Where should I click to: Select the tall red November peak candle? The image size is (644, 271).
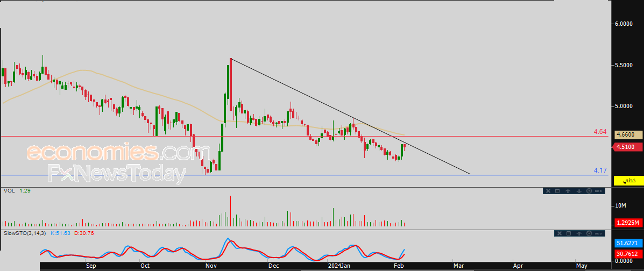(x=230, y=84)
